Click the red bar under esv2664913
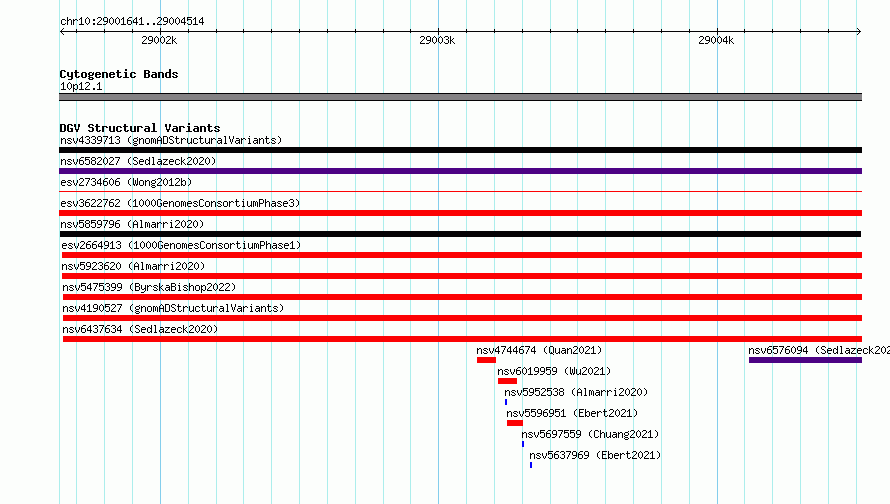890x504 pixels. [461, 255]
